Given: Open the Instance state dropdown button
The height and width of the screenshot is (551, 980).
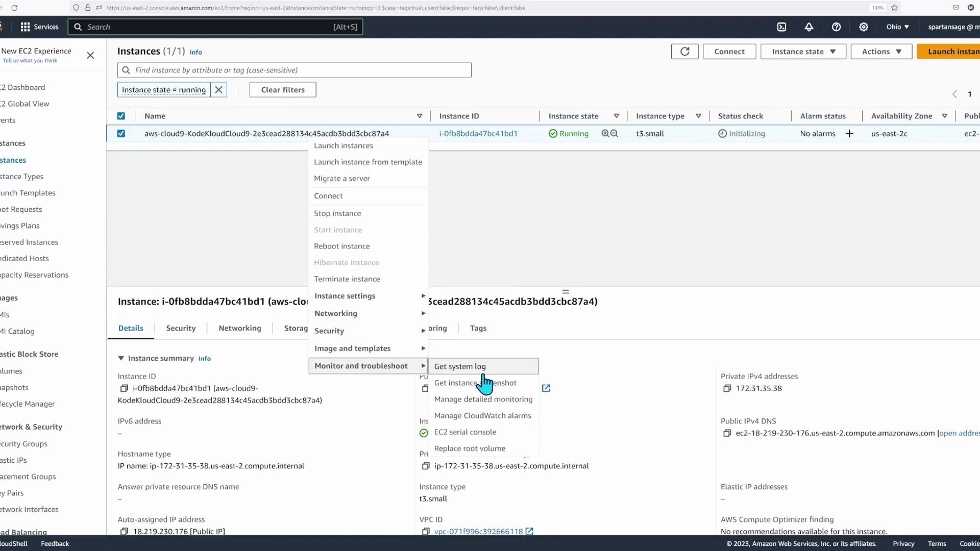Looking at the screenshot, I should tap(803, 52).
